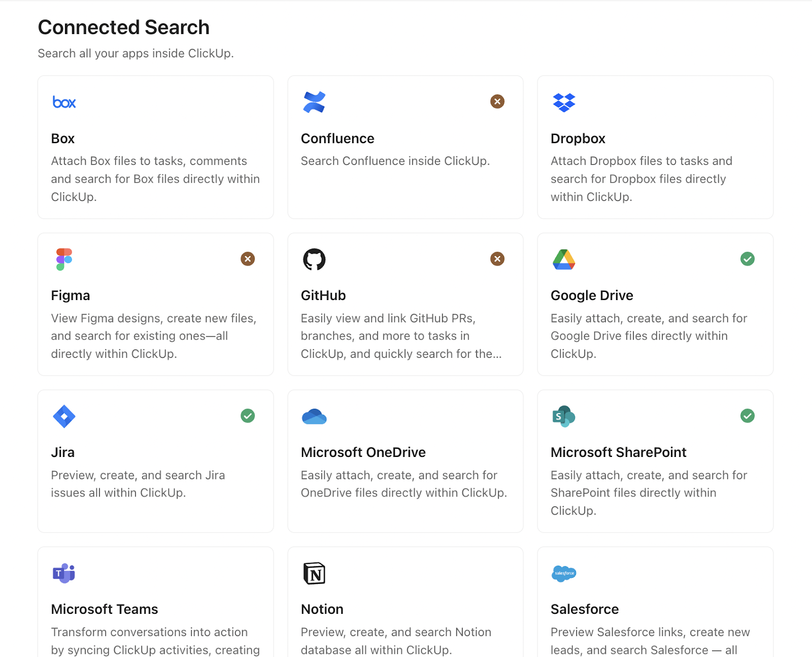Select the Figma app icon
The image size is (812, 657).
[x=64, y=259]
